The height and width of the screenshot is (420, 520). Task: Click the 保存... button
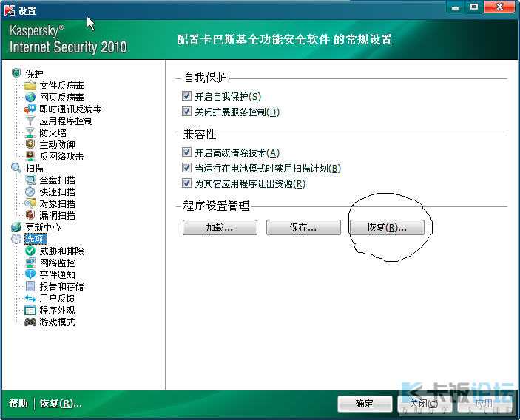303,228
